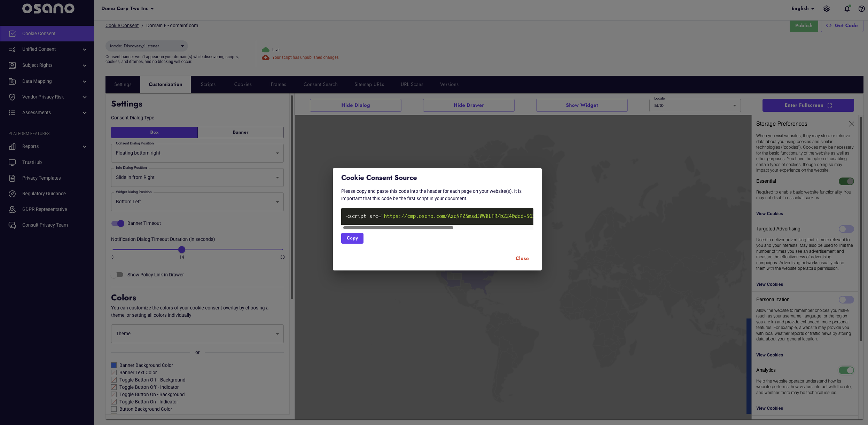Image resolution: width=868 pixels, height=425 pixels.
Task: Open the notifications bell icon
Action: pos(847,9)
